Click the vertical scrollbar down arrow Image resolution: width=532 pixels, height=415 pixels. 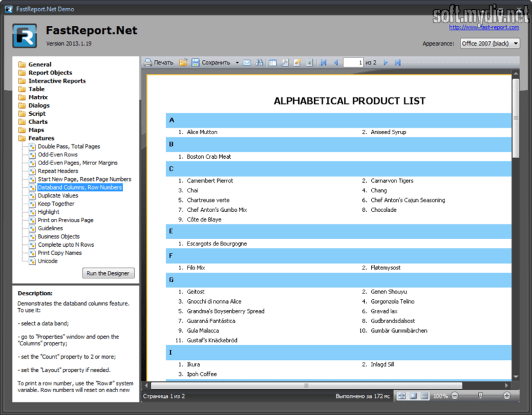tap(516, 376)
